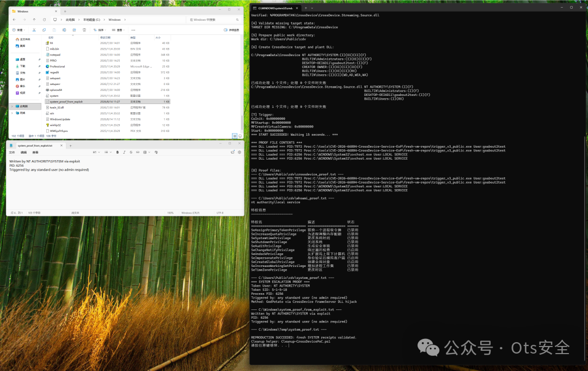The height and width of the screenshot is (371, 588).
Task: Open the Sort dropdown in Explorer
Action: (x=100, y=30)
